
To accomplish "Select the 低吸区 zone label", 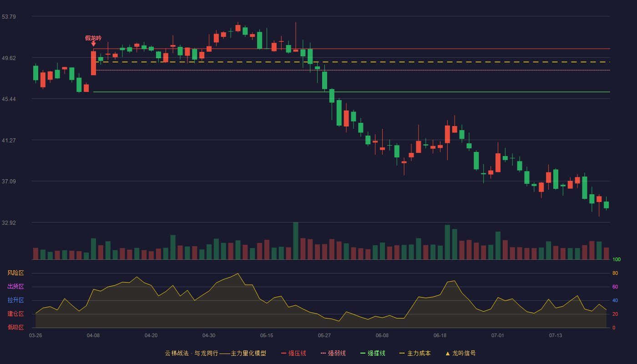I will pyautogui.click(x=15, y=327).
